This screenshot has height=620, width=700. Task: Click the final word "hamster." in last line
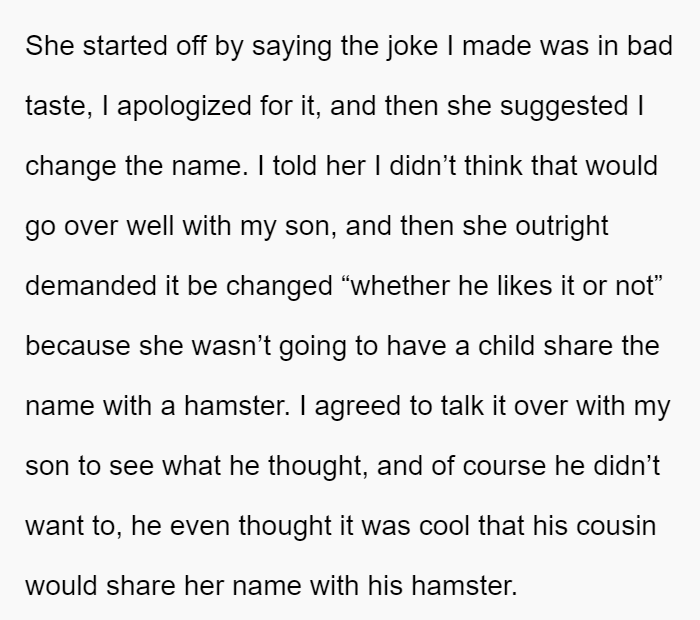[464, 585]
